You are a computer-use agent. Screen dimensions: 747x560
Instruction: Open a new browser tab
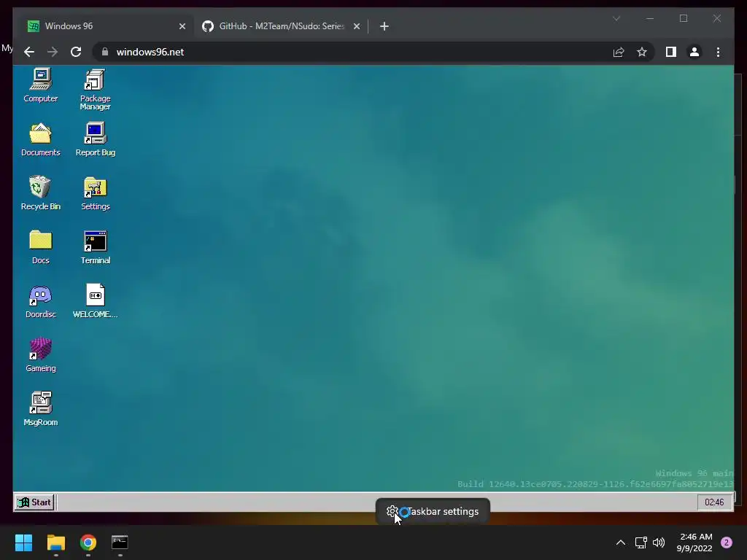point(384,26)
